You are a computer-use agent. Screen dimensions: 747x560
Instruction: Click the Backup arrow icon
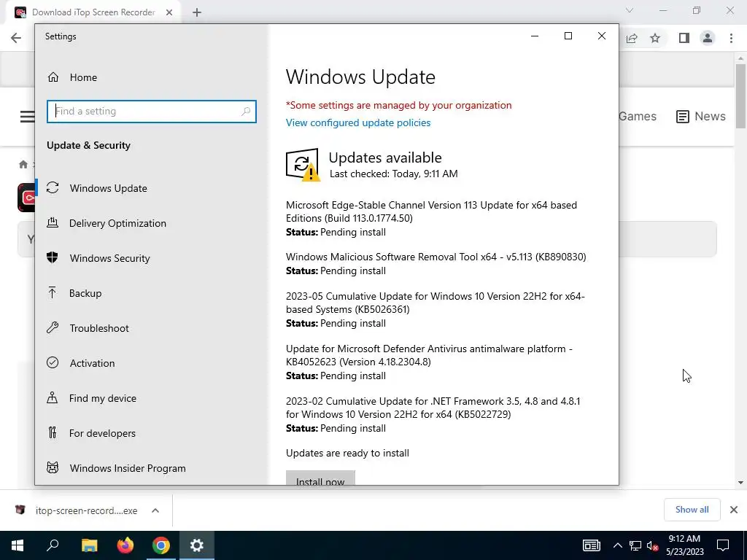pyautogui.click(x=53, y=292)
